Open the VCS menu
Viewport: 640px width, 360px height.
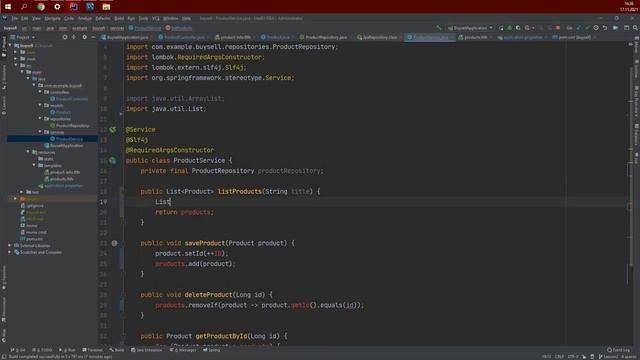point(156,18)
